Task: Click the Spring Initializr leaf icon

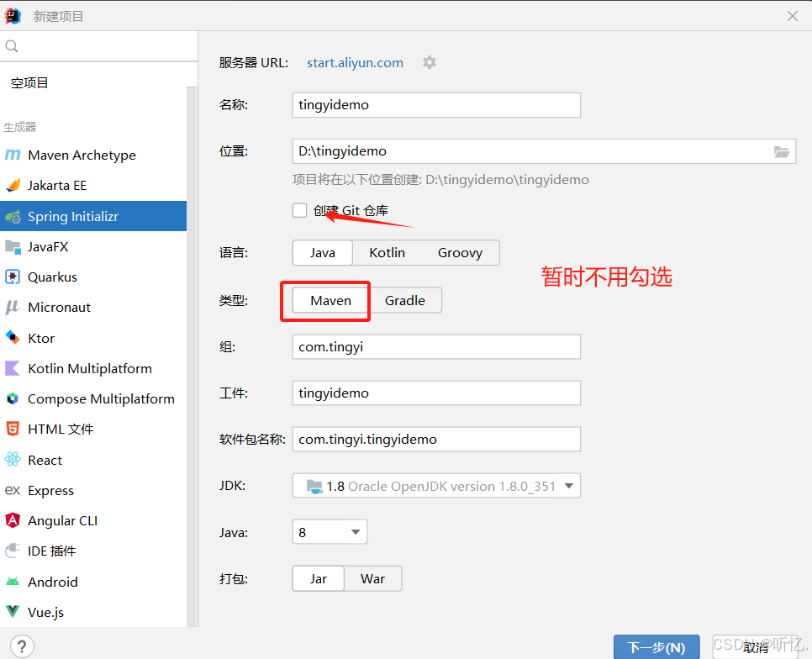Action: tap(13, 216)
